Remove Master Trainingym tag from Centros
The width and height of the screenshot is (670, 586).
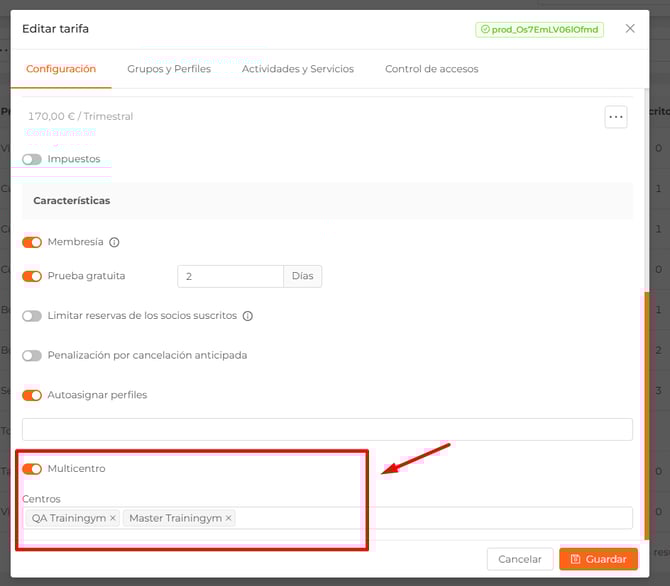[x=228, y=518]
